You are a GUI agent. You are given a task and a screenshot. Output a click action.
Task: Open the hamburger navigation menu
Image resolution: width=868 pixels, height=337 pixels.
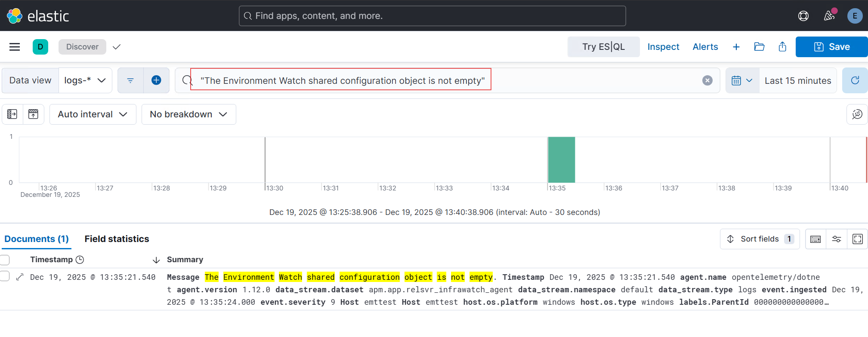pos(15,47)
